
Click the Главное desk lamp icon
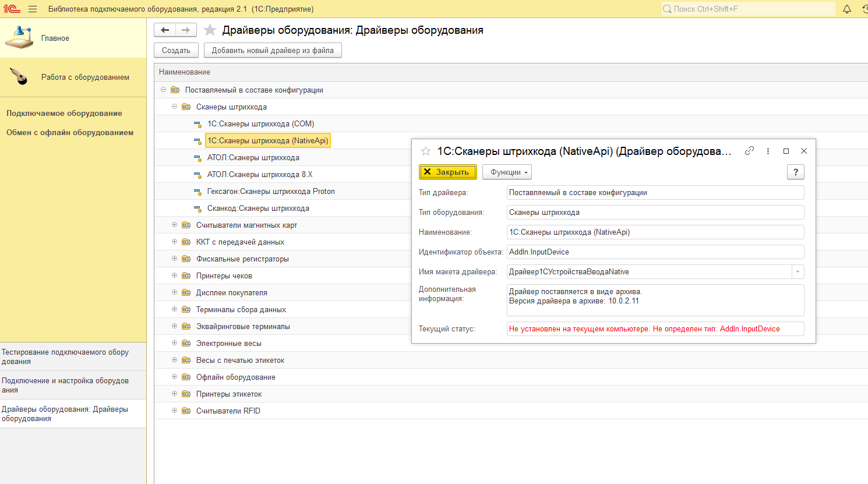coord(19,37)
